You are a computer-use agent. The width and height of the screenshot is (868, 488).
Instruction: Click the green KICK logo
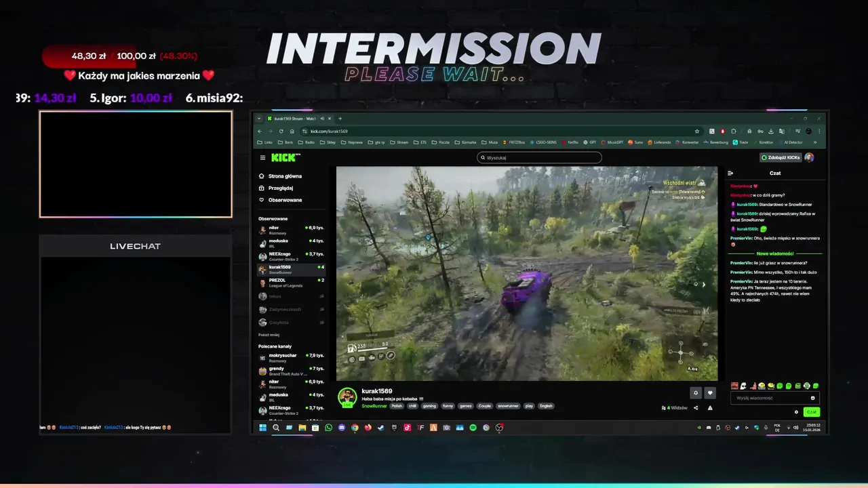point(285,157)
